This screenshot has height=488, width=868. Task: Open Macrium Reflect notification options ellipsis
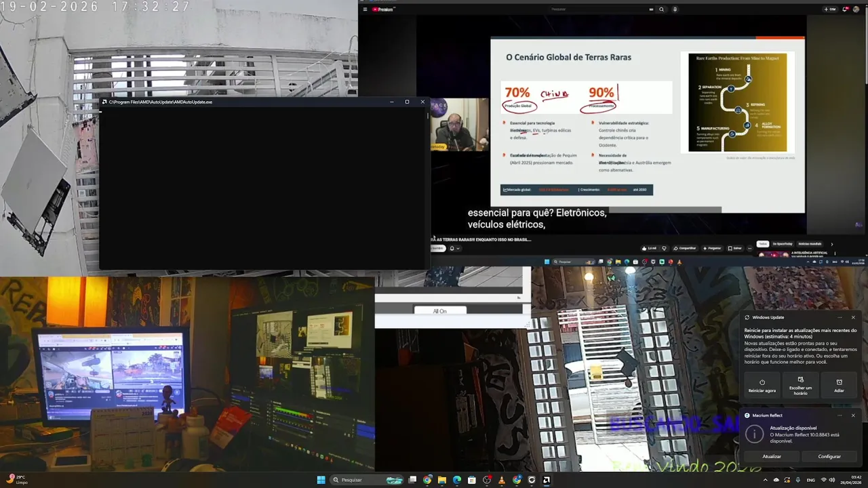[x=840, y=415]
